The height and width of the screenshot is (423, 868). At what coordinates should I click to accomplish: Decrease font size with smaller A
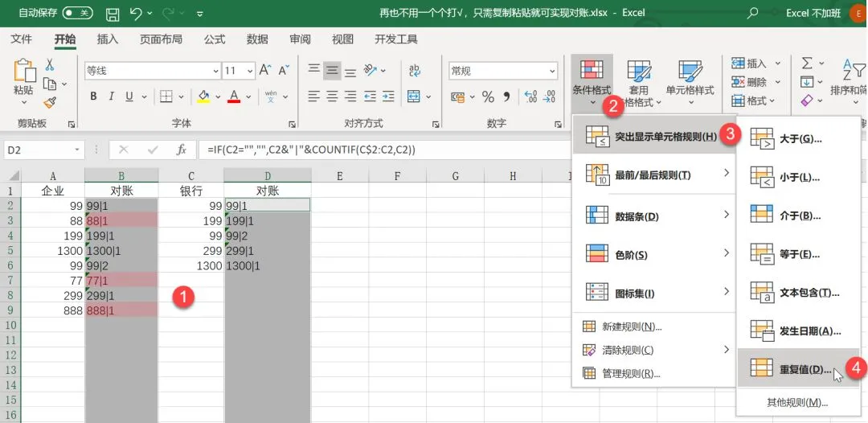[x=284, y=70]
